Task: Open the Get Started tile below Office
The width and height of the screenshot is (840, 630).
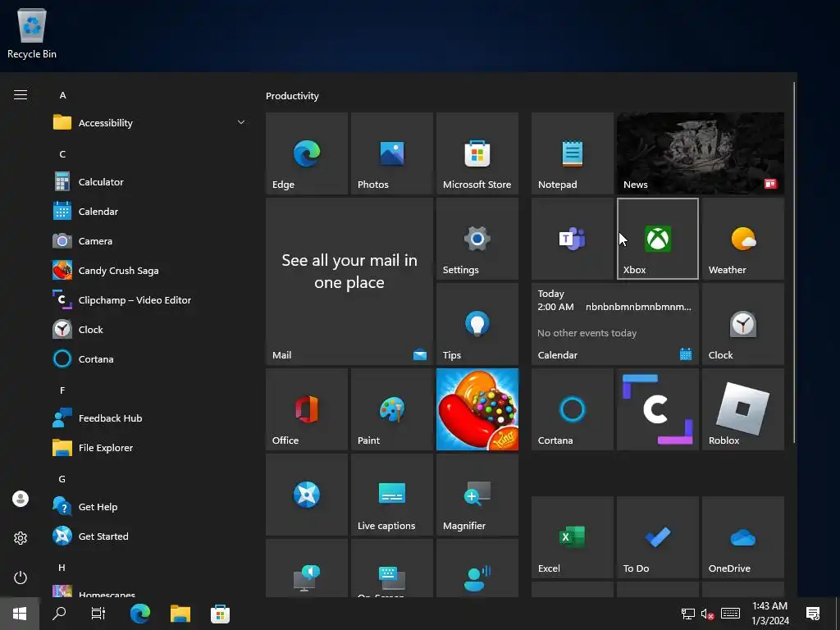Action: click(307, 495)
